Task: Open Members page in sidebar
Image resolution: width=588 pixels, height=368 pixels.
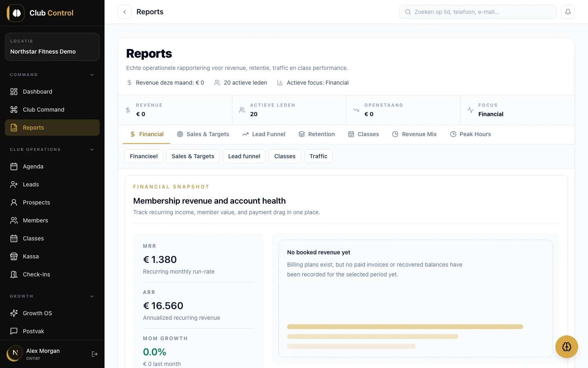Action: [52, 220]
